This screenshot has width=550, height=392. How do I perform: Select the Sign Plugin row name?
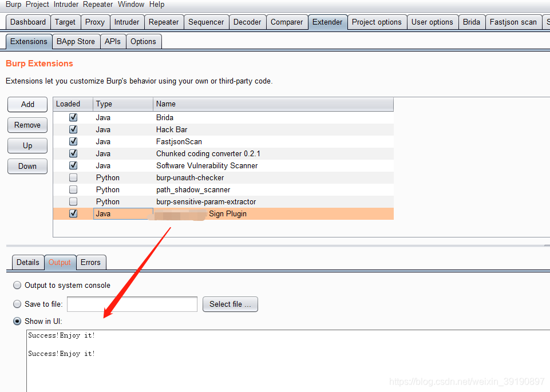pos(228,214)
